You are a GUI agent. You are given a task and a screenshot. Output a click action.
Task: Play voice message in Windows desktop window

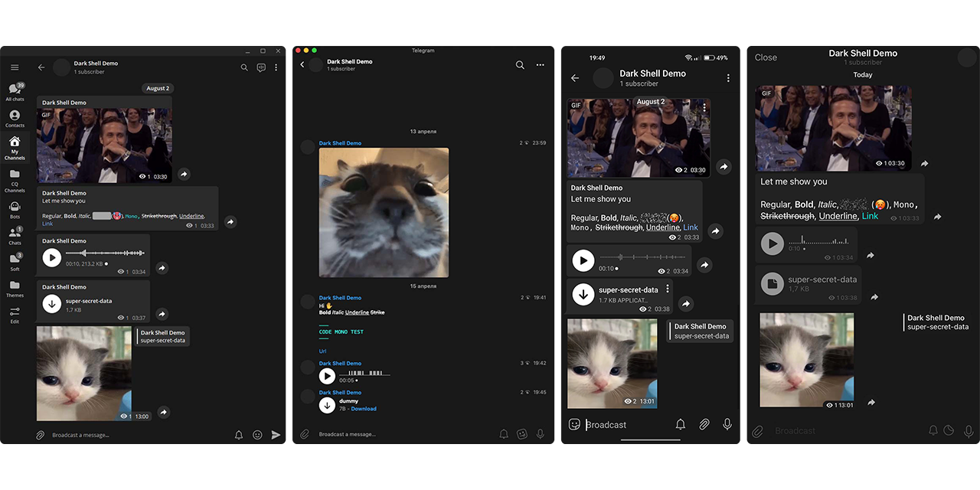pyautogui.click(x=51, y=257)
